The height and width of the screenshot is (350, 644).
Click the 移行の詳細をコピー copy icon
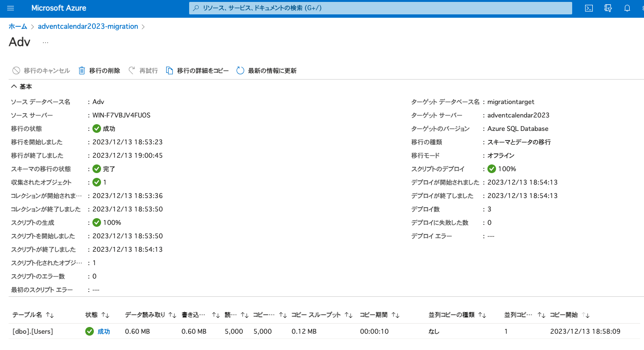169,70
